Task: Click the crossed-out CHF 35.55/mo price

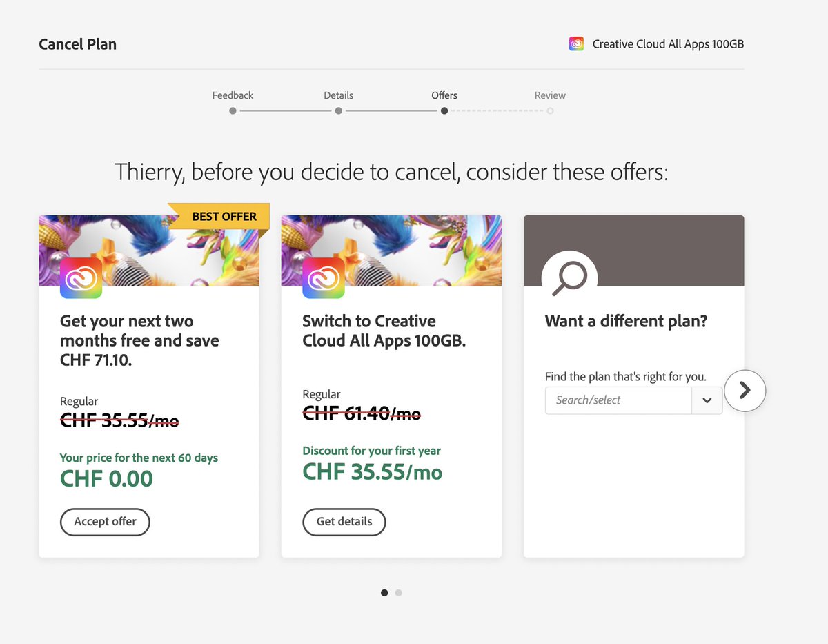Action: tap(119, 420)
